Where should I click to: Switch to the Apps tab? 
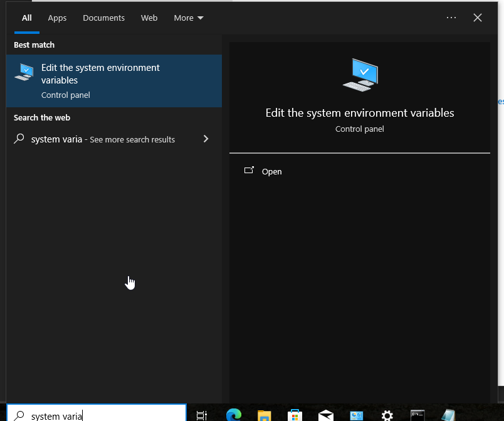57,18
